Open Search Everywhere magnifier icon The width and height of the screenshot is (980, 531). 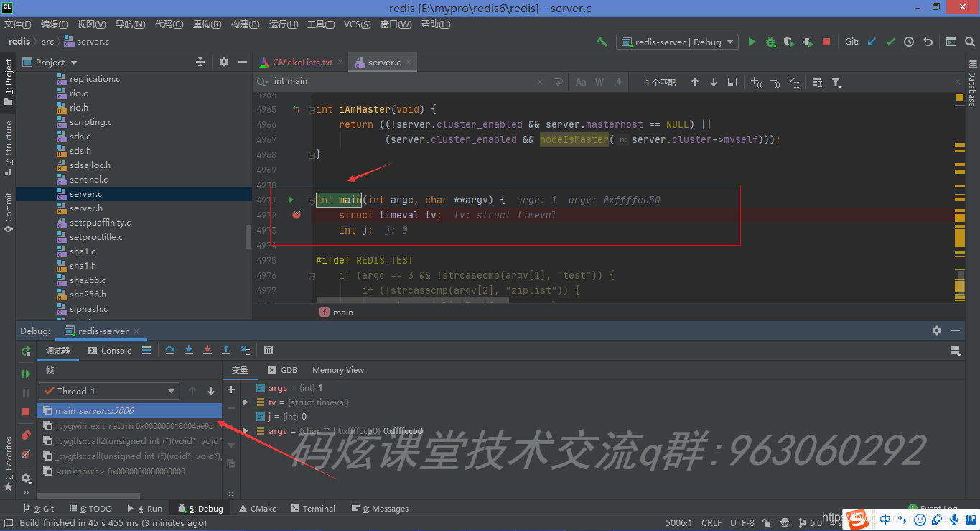[969, 42]
